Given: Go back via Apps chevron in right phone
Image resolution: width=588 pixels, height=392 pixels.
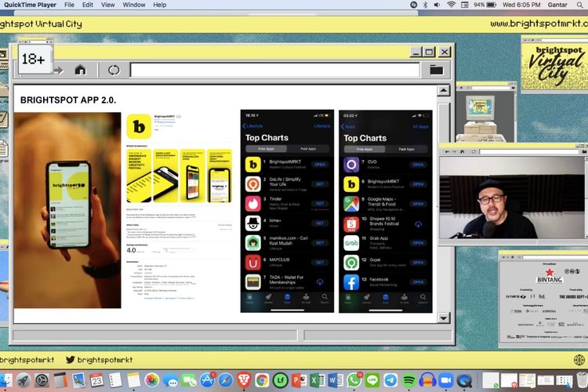Looking at the screenshot, I should (348, 126).
